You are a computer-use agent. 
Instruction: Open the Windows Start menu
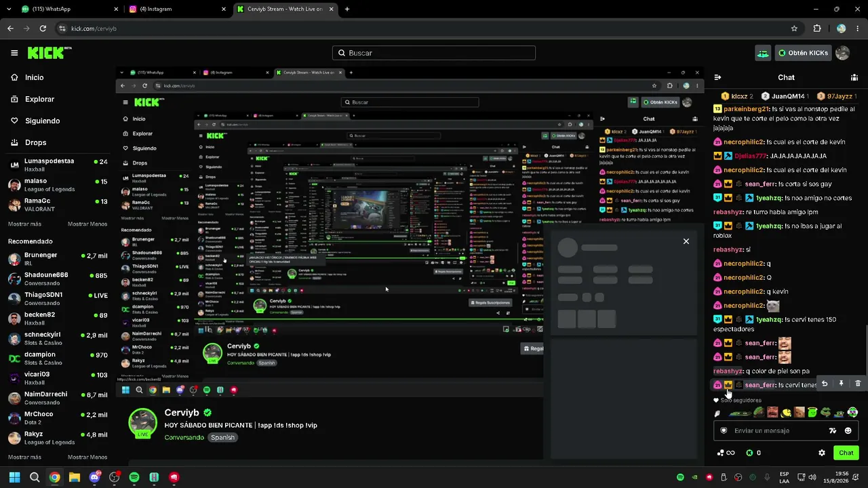14,477
